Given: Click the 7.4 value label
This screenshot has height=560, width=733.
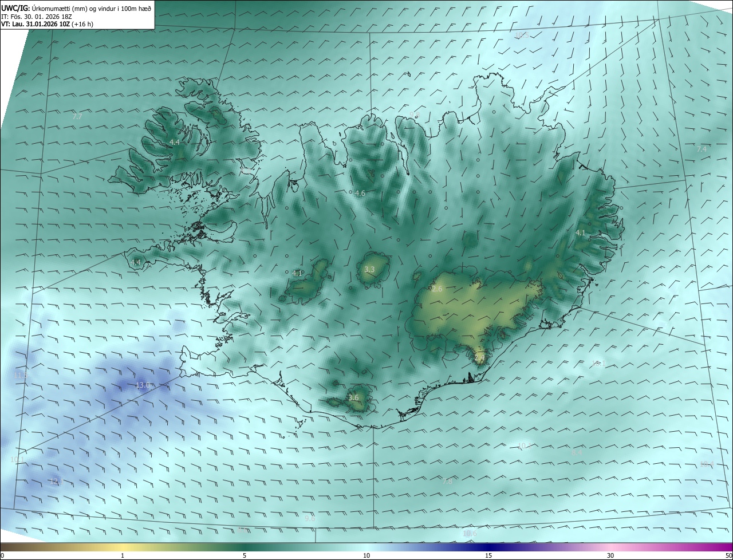Looking at the screenshot, I should [702, 149].
